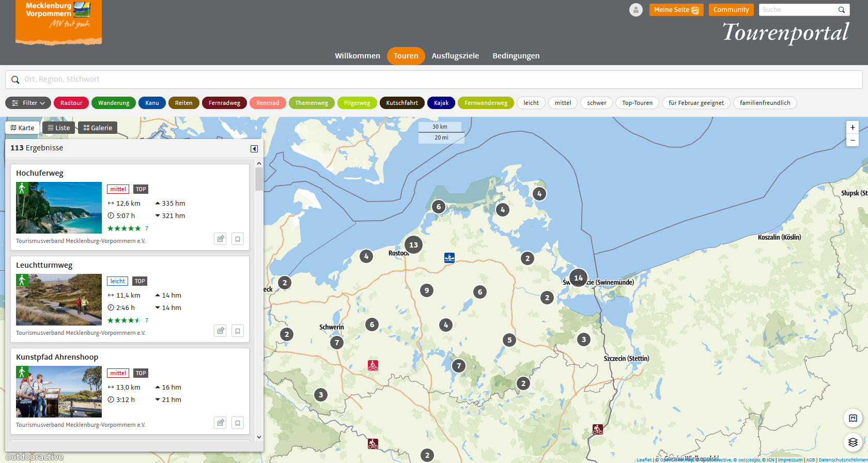Open the Leuchtturmweg thumbnail image

coord(59,300)
